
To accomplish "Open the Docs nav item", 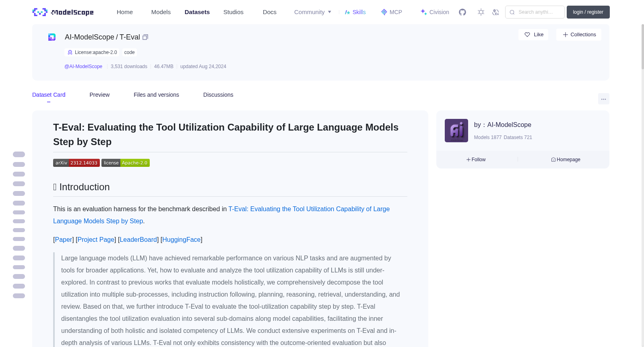I will [270, 12].
